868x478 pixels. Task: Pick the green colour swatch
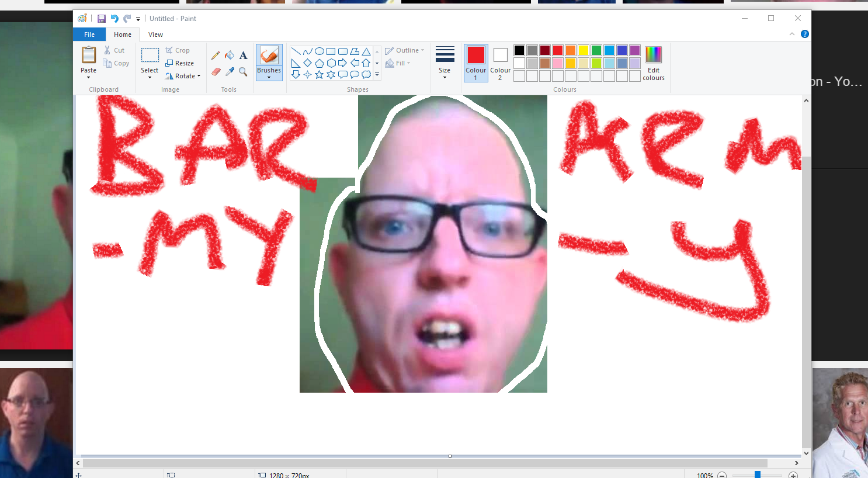596,50
